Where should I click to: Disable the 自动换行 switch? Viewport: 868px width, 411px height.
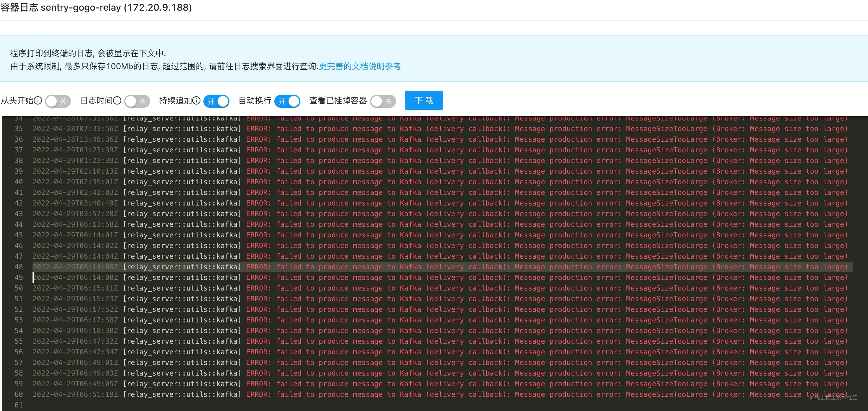pos(287,101)
